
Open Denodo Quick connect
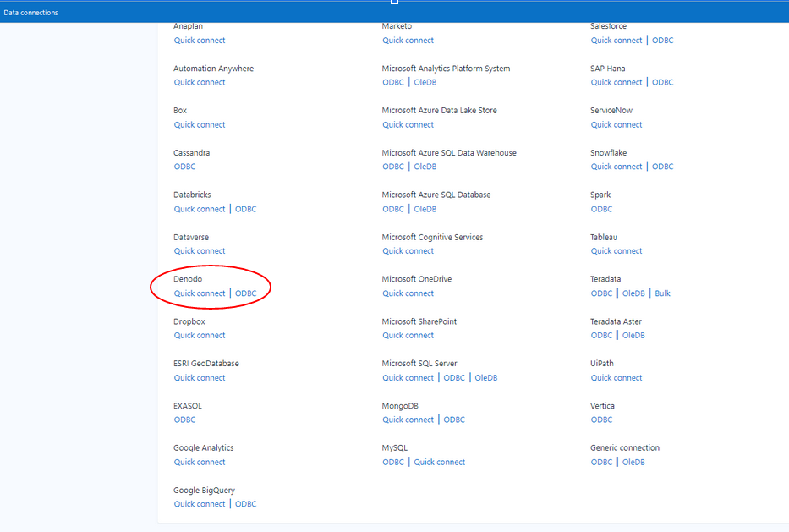click(200, 293)
